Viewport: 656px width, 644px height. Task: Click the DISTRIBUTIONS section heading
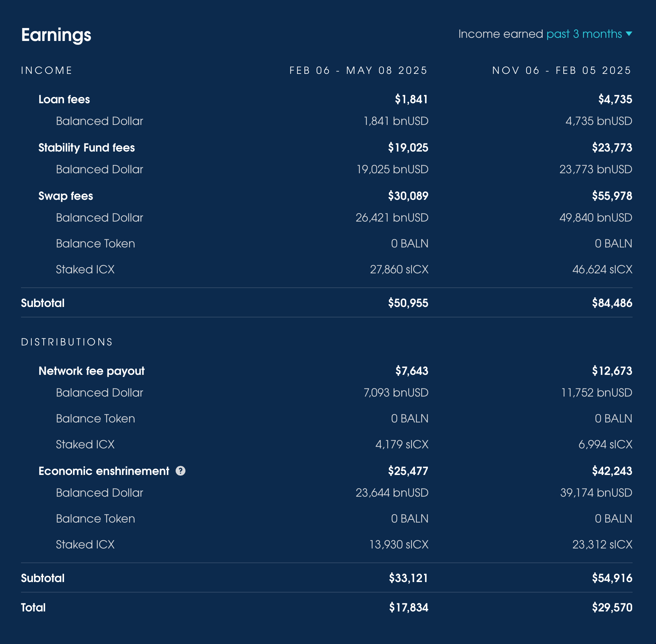(x=67, y=342)
